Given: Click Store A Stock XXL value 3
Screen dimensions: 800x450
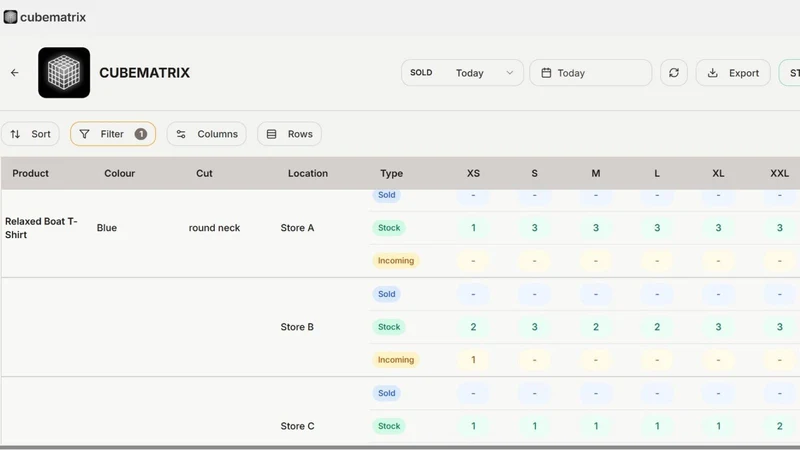Looking at the screenshot, I should (x=779, y=228).
